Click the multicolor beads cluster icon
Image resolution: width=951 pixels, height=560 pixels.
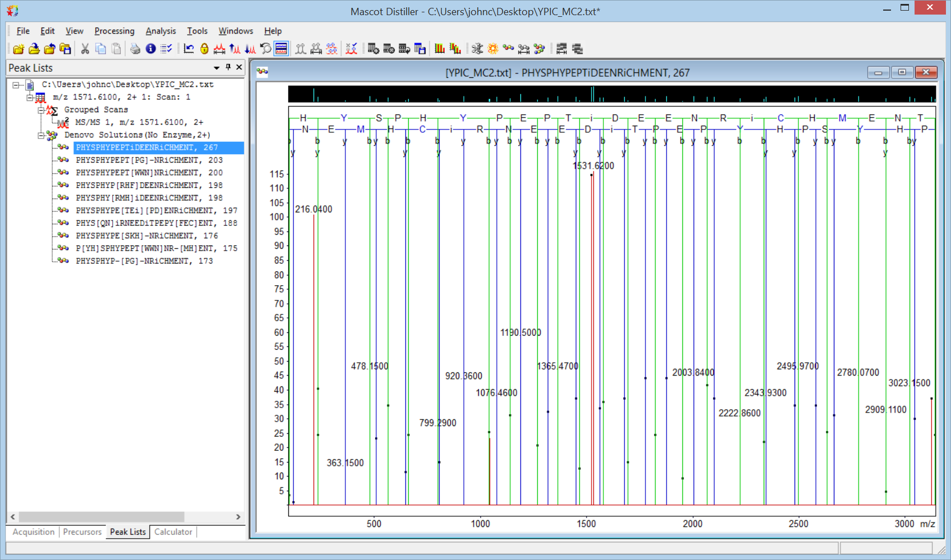tap(539, 49)
